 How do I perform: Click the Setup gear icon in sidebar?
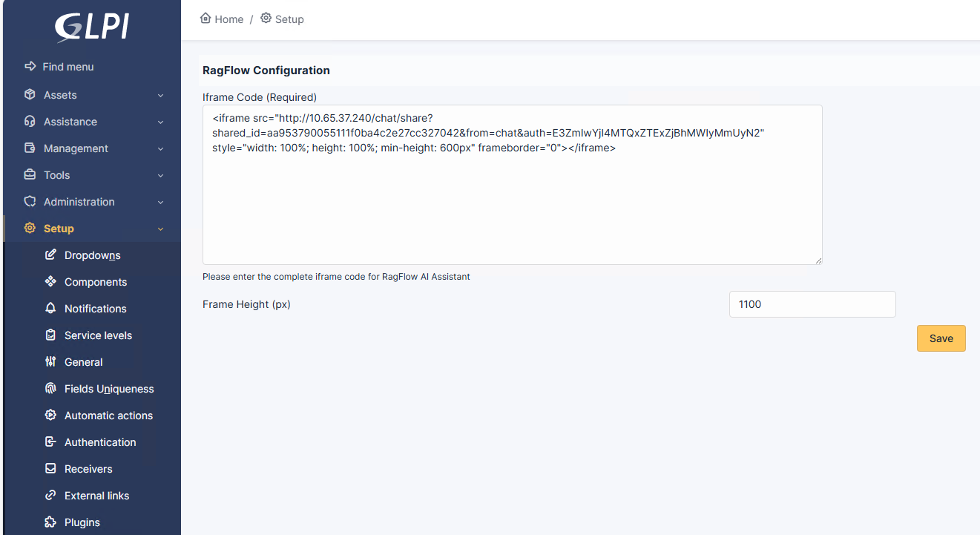point(30,229)
